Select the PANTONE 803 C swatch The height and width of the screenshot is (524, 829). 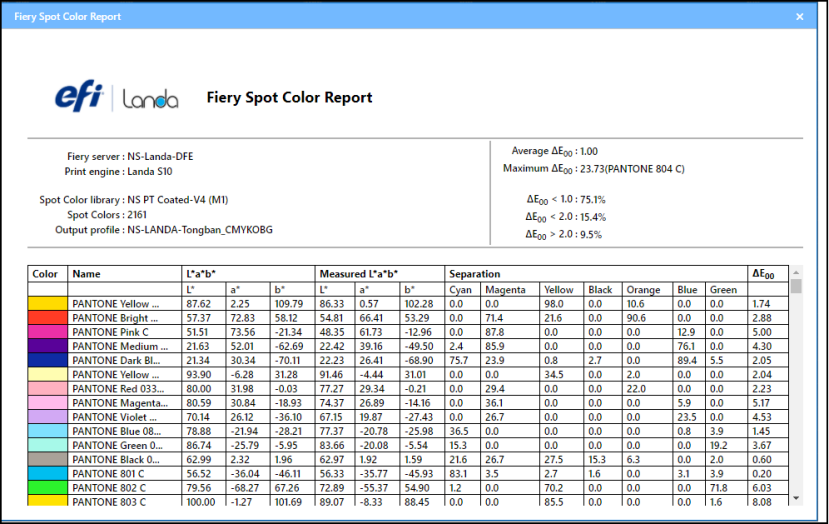click(47, 501)
